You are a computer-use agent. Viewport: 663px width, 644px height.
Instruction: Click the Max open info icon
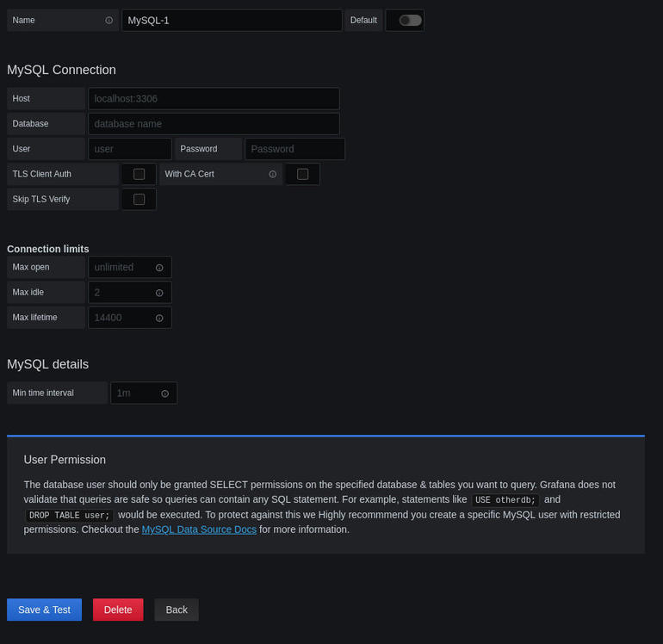(159, 268)
